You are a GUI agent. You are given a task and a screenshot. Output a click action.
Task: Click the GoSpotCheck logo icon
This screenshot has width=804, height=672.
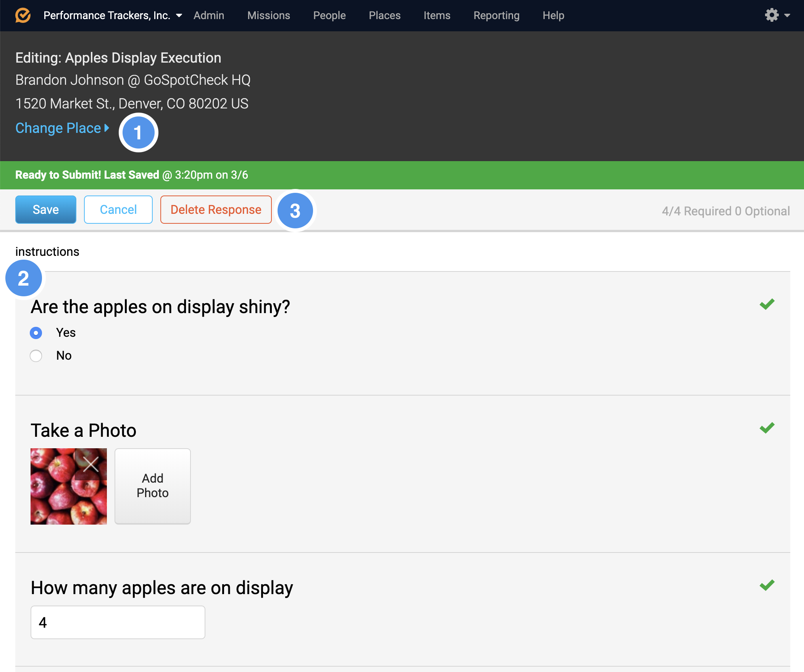click(23, 15)
